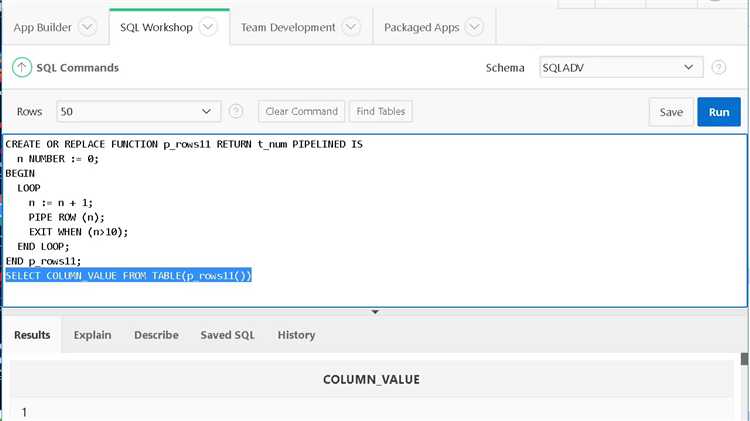Select the Describe tab

point(156,335)
